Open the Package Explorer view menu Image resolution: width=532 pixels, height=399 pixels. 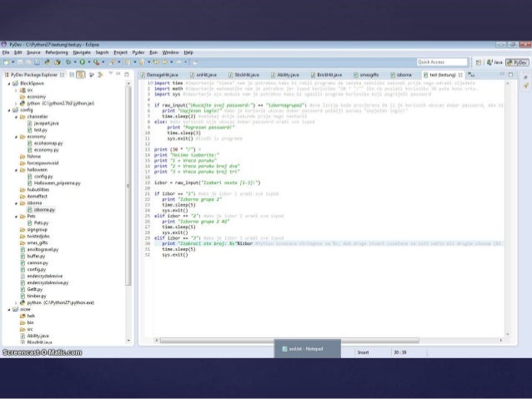[110, 73]
